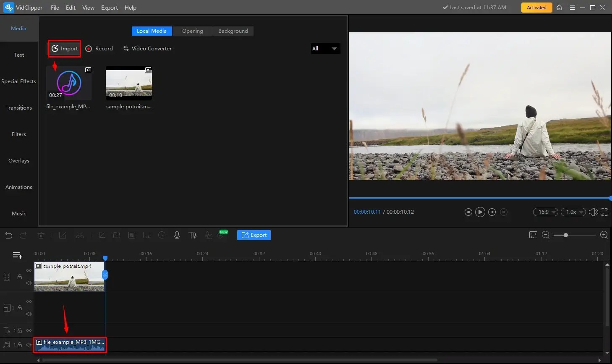Select the Split tool (scissors icon)
This screenshot has height=364, width=612.
(x=80, y=235)
